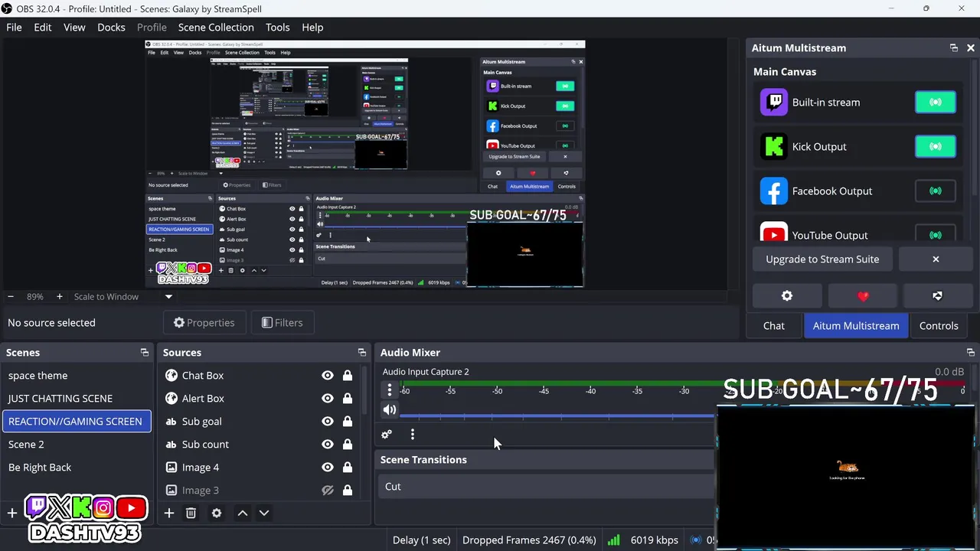The image size is (980, 551).
Task: Open advanced audio properties gears icon
Action: click(x=387, y=434)
